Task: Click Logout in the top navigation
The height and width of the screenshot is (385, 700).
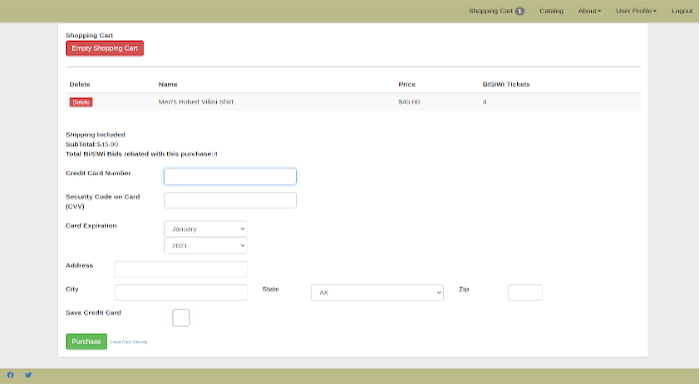Action: tap(682, 11)
